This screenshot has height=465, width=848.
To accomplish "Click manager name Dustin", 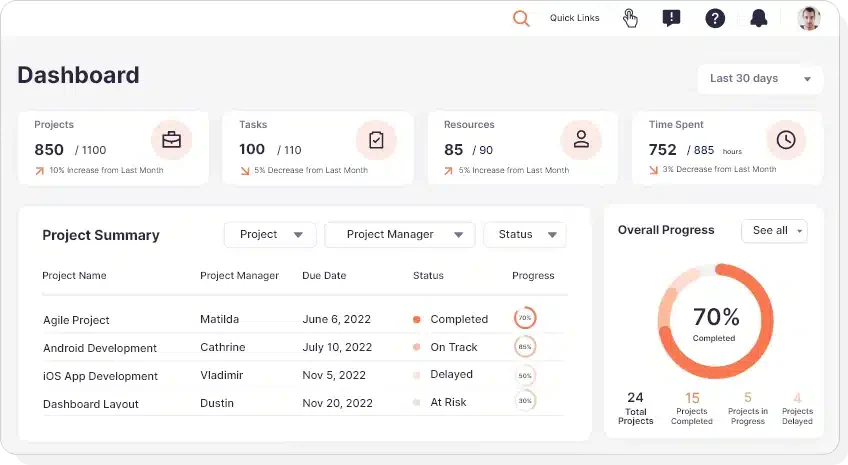I will (217, 403).
